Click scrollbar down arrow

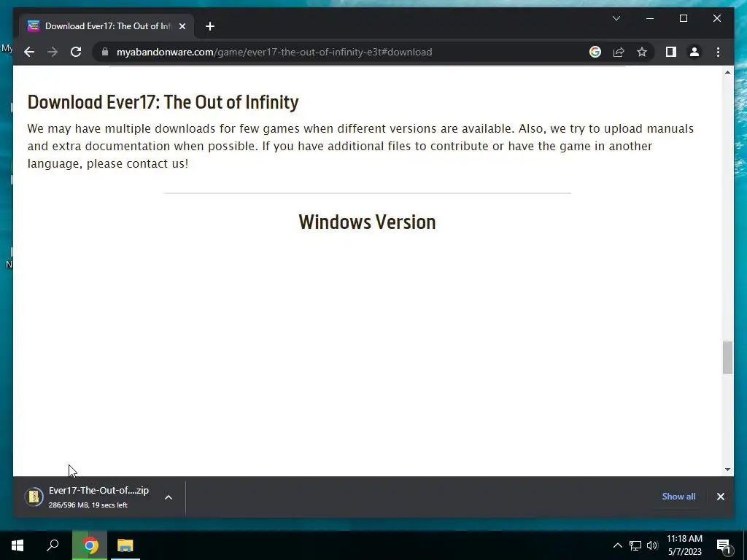tap(727, 470)
